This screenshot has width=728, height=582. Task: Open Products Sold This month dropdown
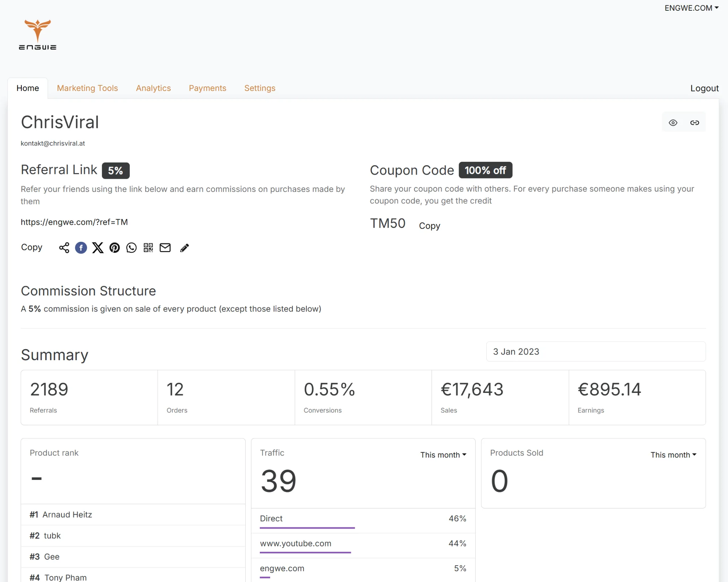coord(673,455)
